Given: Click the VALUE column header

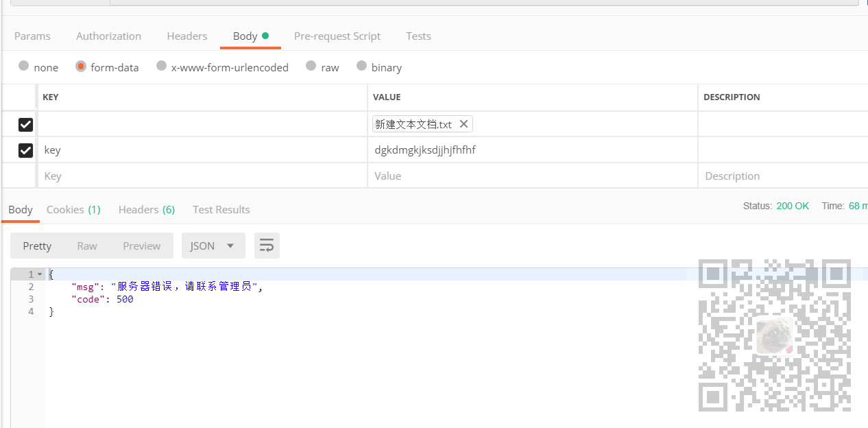Looking at the screenshot, I should pos(387,97).
